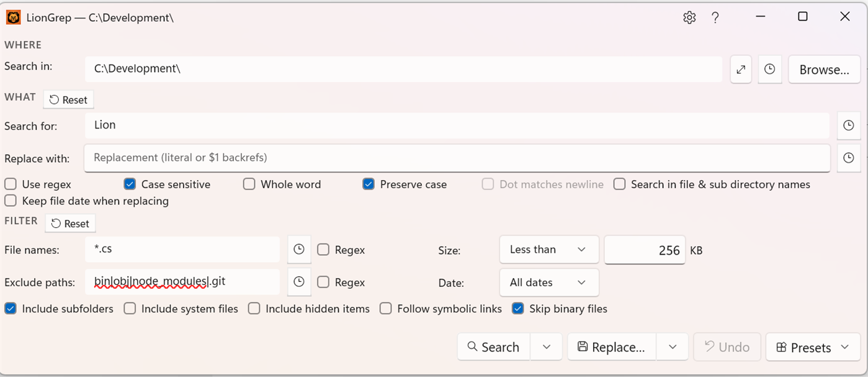Enable Include hidden items

click(254, 309)
